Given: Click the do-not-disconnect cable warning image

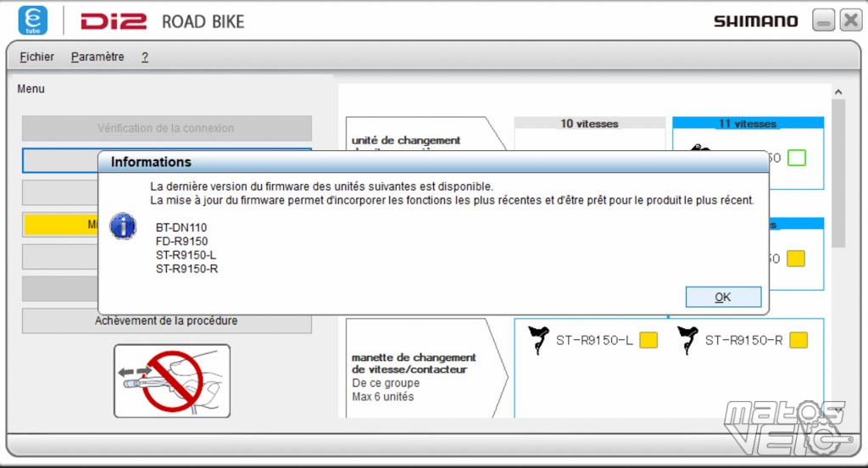Looking at the screenshot, I should pyautogui.click(x=172, y=381).
